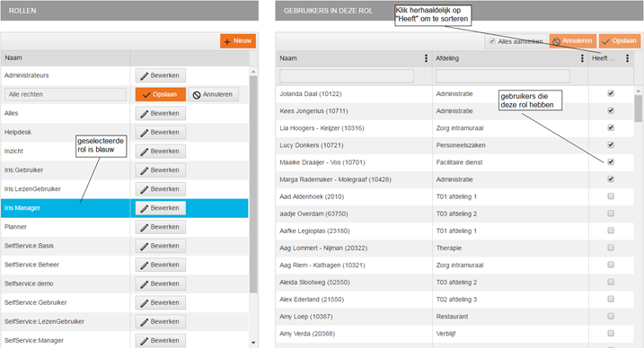Viewport: 644px width, 348px height.
Task: Check the role box for Aag Riem - Kathagen
Action: 611,265
